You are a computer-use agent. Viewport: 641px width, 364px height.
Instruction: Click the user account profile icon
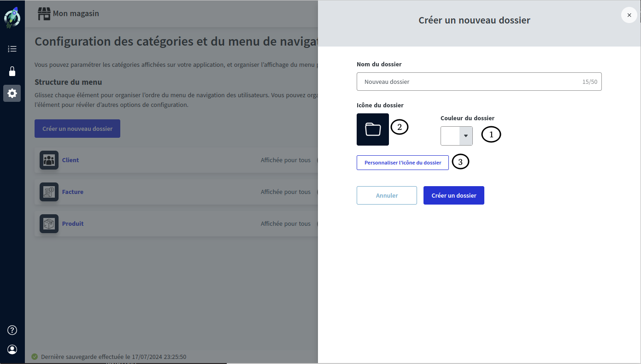pos(12,349)
